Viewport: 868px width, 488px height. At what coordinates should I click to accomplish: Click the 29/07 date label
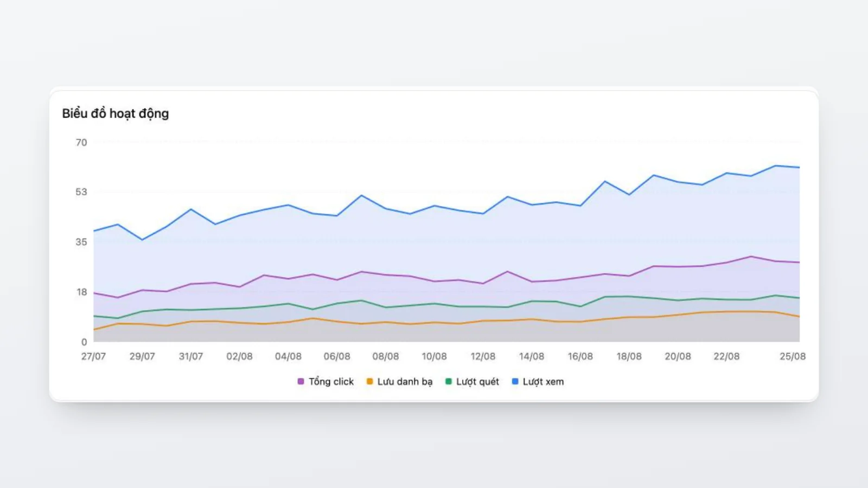coord(142,357)
